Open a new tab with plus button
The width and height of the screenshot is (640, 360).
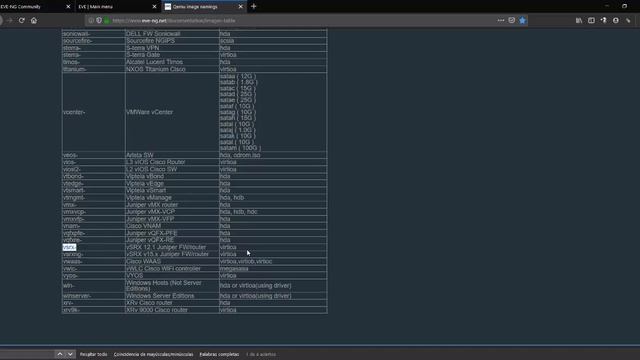pyautogui.click(x=253, y=7)
